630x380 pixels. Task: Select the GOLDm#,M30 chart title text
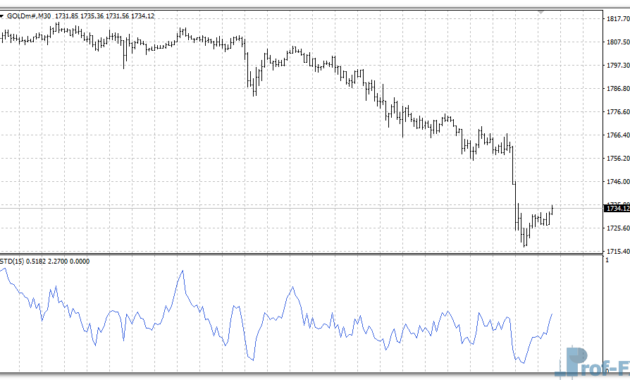[29, 16]
